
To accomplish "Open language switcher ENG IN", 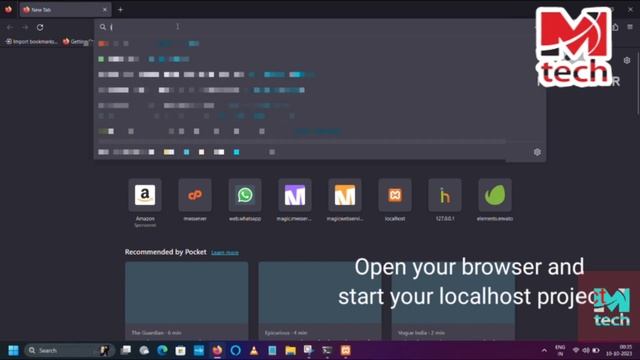I will click(560, 350).
